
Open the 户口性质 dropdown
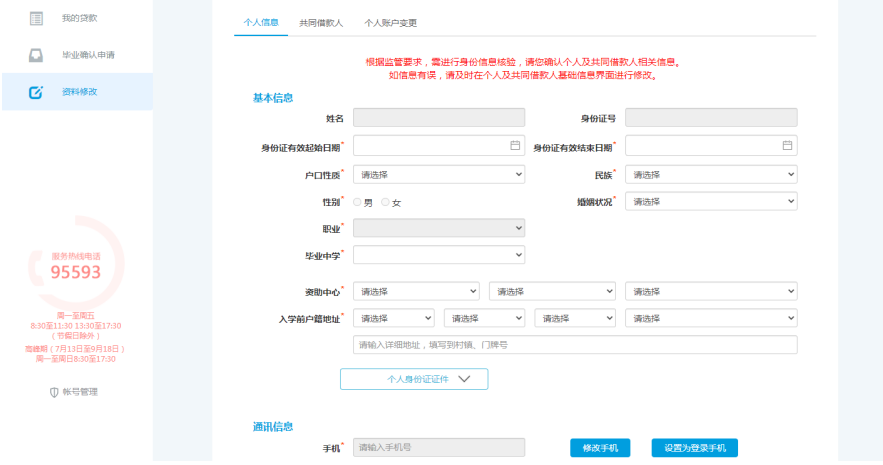click(439, 174)
